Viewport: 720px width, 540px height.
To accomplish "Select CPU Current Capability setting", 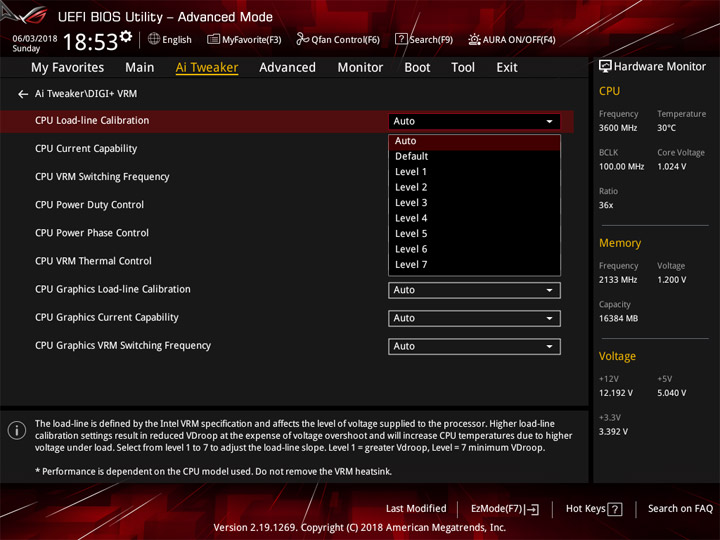I will point(86,149).
